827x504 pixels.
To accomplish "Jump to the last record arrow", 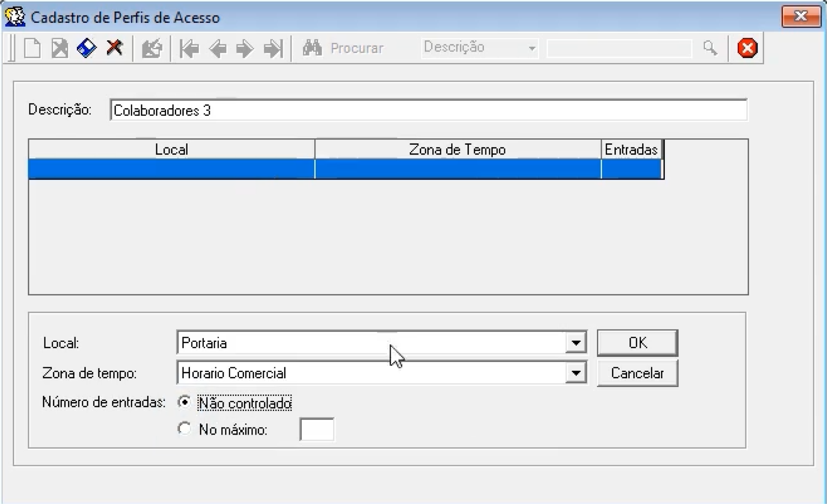I will (273, 49).
